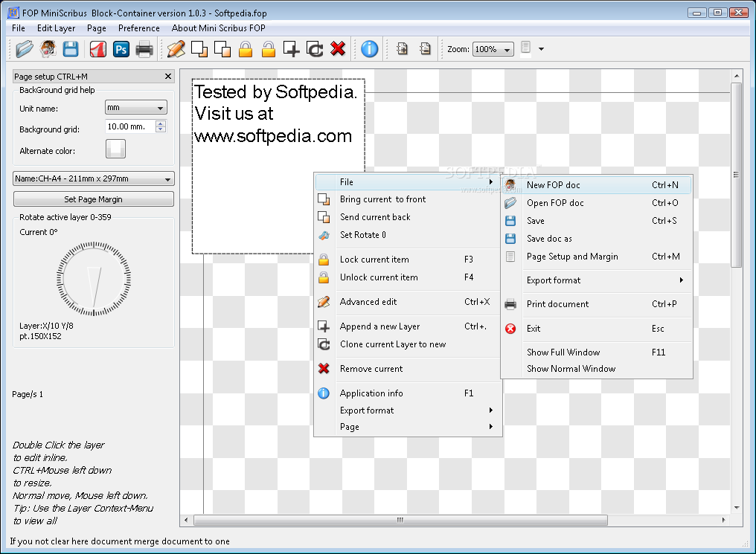756x554 pixels.
Task: Expand Export format in File submenu
Action: click(x=597, y=280)
